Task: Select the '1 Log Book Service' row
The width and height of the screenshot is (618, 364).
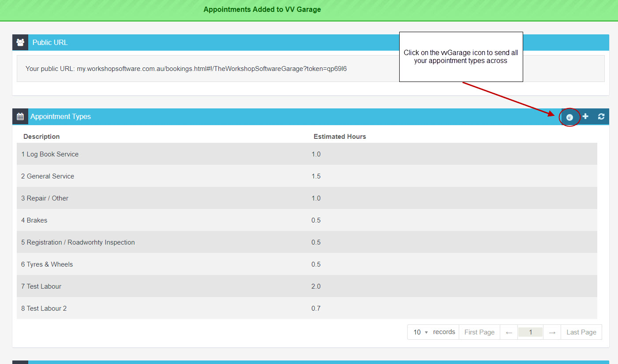Action: [307, 154]
